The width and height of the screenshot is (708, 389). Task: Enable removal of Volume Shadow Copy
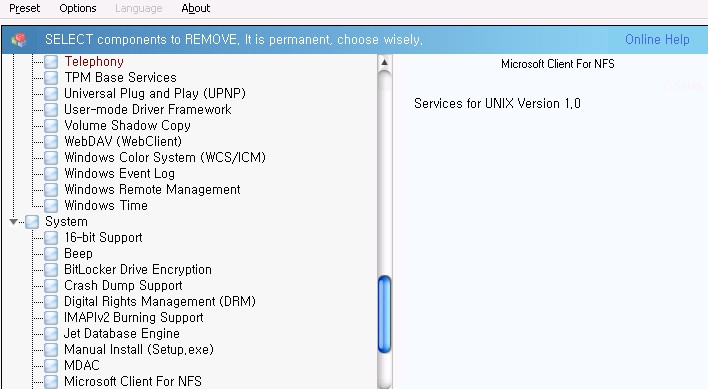pos(51,126)
